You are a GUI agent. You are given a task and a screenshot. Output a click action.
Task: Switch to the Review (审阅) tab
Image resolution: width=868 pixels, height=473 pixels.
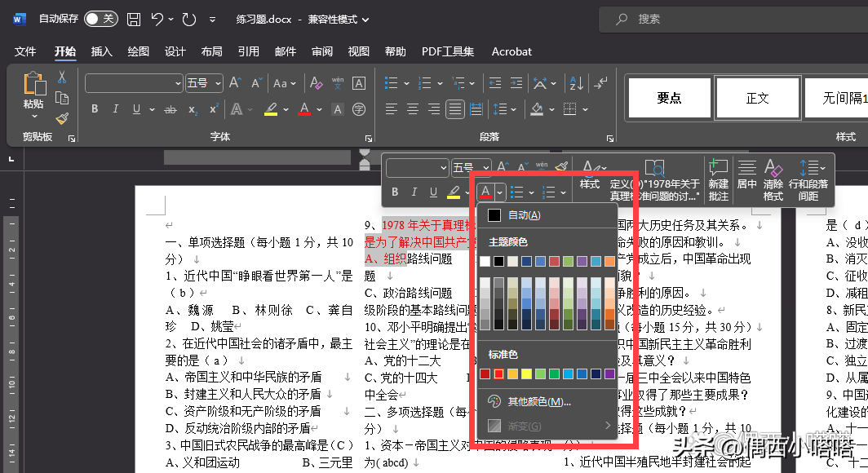(322, 51)
